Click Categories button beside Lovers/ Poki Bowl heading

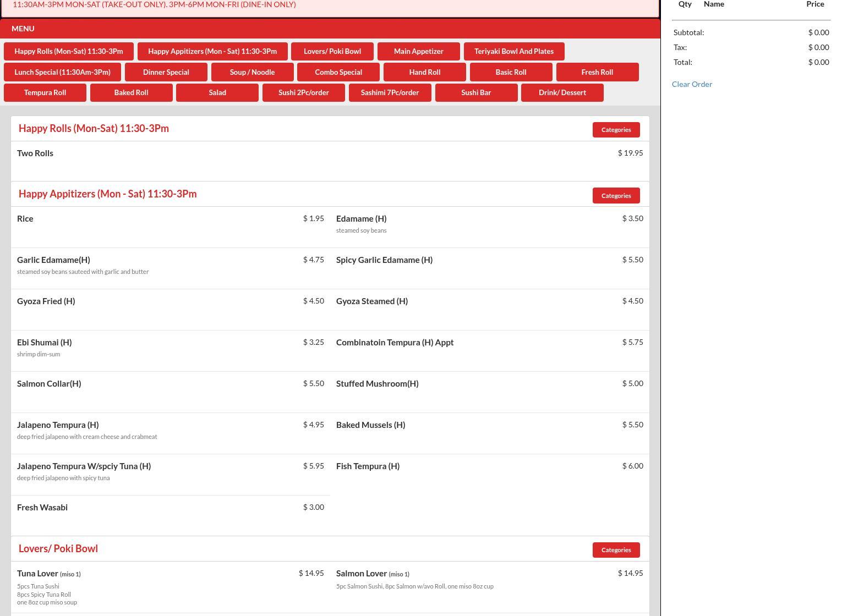(x=616, y=550)
